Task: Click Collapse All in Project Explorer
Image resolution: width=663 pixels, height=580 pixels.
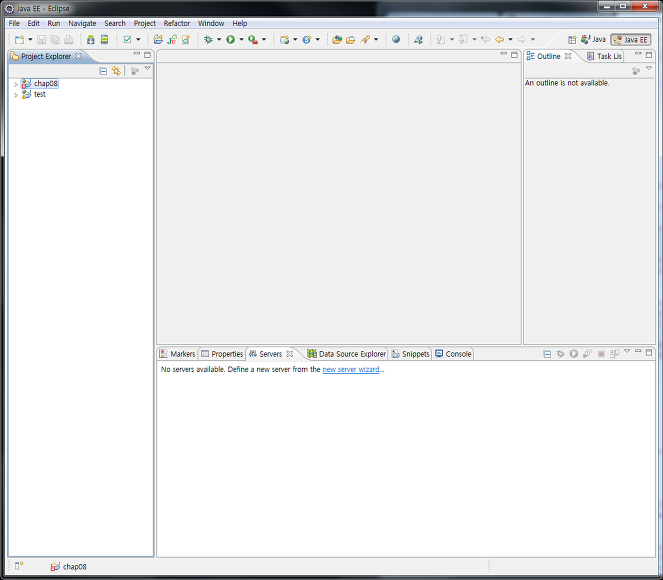Action: [x=103, y=71]
